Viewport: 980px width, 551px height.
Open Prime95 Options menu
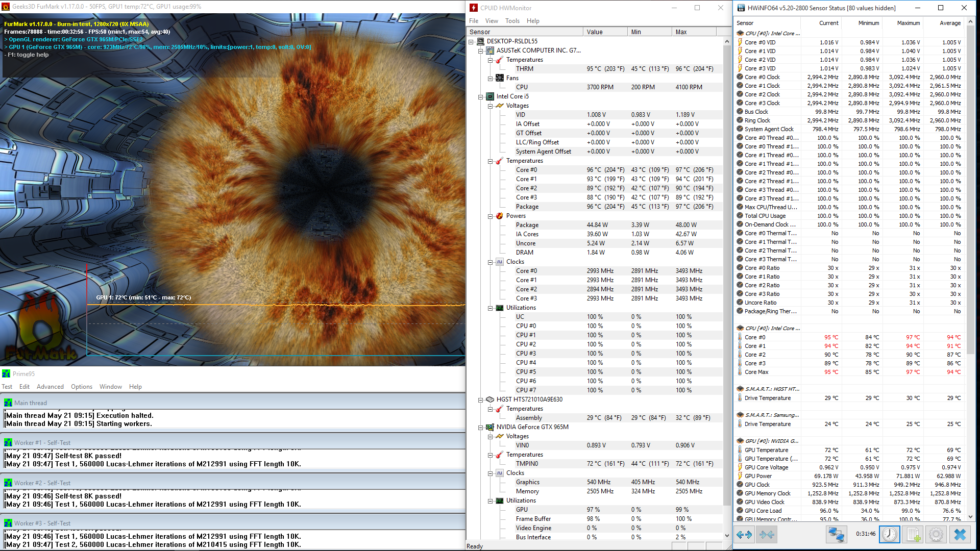point(82,387)
